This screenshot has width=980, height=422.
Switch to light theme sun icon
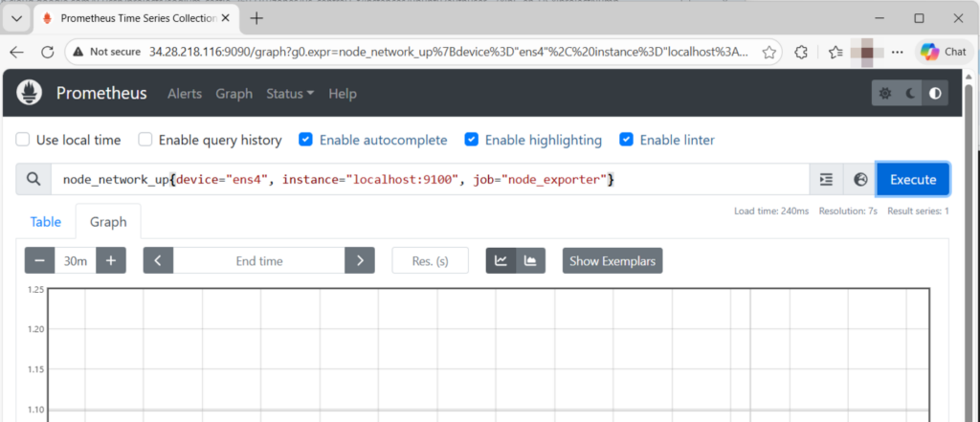[x=885, y=93]
